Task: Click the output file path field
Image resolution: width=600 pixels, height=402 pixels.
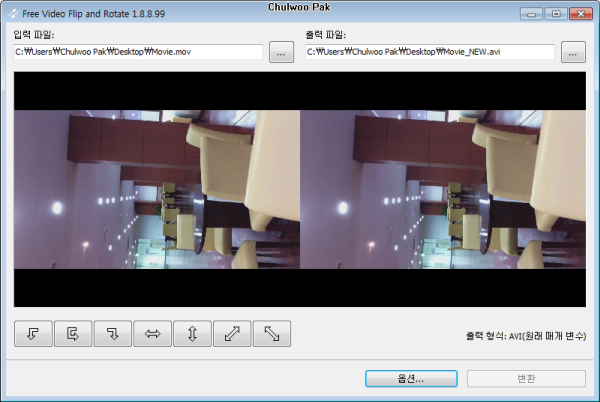Action: click(x=430, y=52)
